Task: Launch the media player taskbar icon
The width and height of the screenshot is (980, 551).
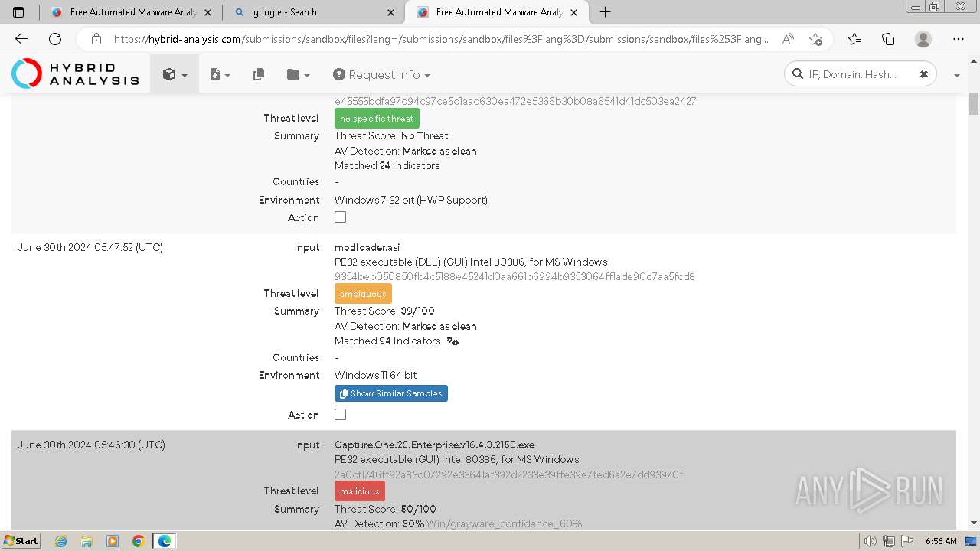Action: 113,541
